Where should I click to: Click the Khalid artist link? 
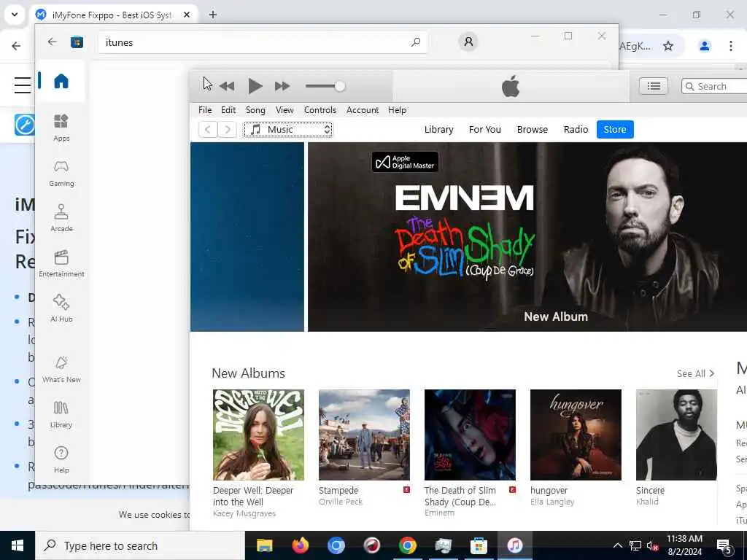click(x=647, y=502)
